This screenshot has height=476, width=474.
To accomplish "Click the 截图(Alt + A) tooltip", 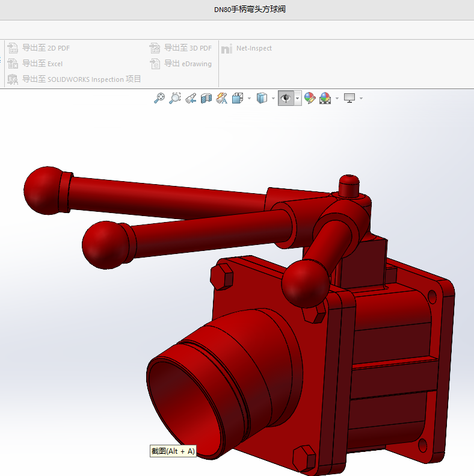I will 173,451.
